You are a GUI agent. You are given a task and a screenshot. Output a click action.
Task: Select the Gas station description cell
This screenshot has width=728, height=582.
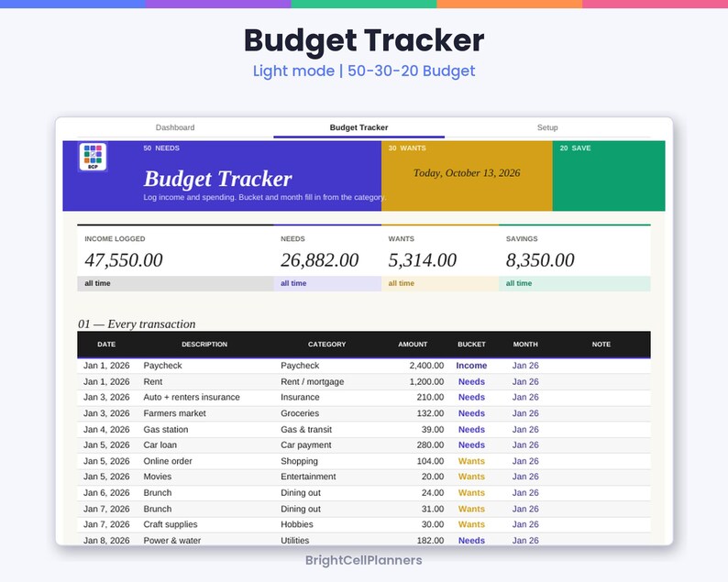pyautogui.click(x=166, y=430)
